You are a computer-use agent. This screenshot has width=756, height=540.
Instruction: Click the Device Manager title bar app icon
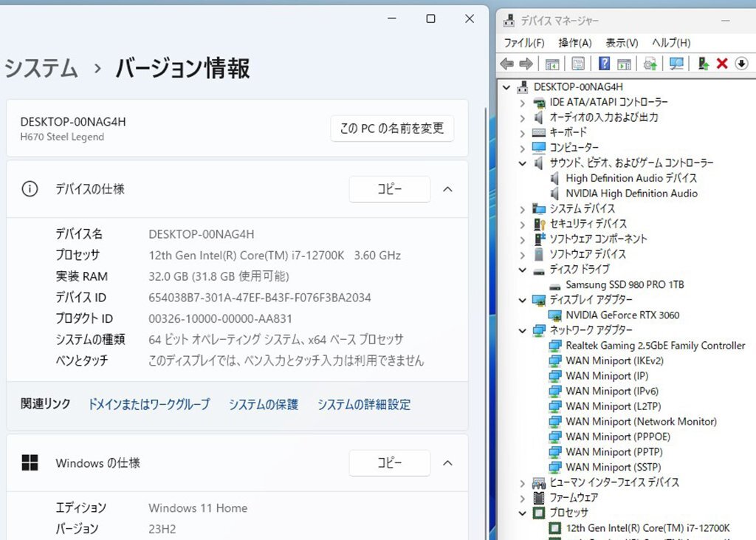(509, 20)
